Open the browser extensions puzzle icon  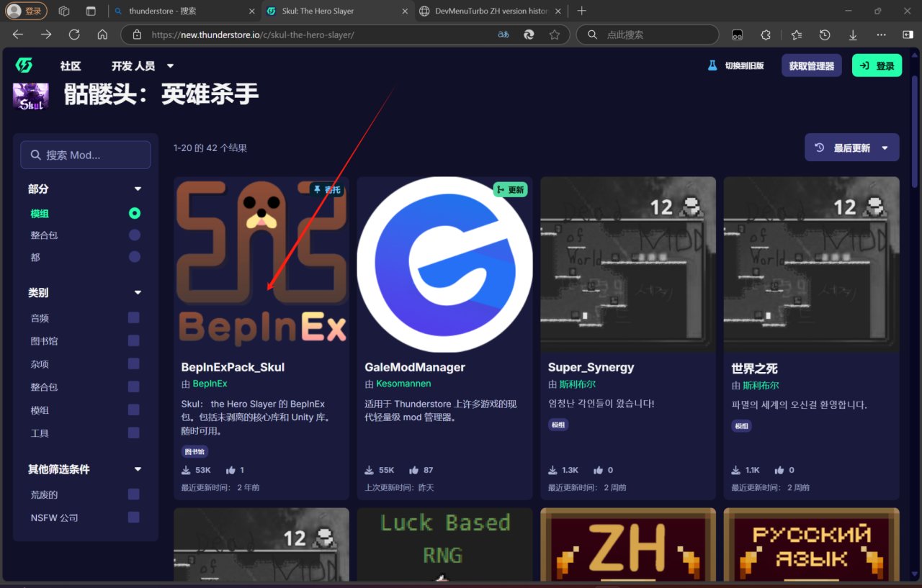(766, 35)
